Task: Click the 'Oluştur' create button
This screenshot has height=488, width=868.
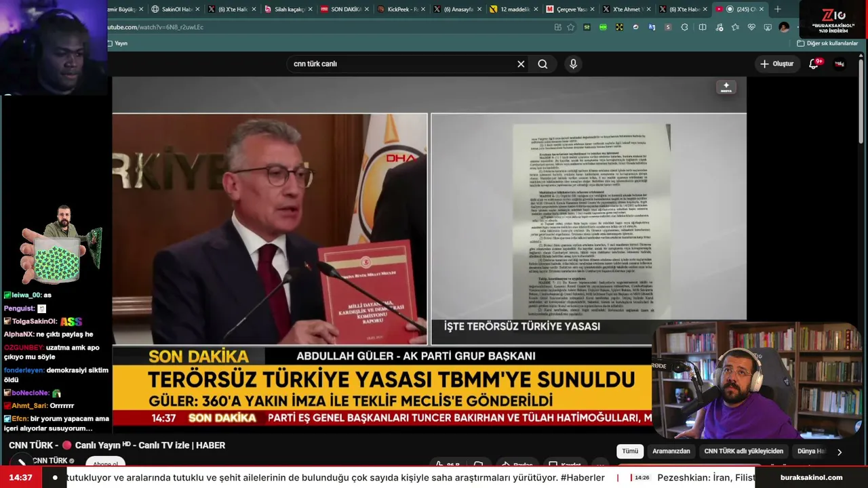Action: (x=776, y=64)
